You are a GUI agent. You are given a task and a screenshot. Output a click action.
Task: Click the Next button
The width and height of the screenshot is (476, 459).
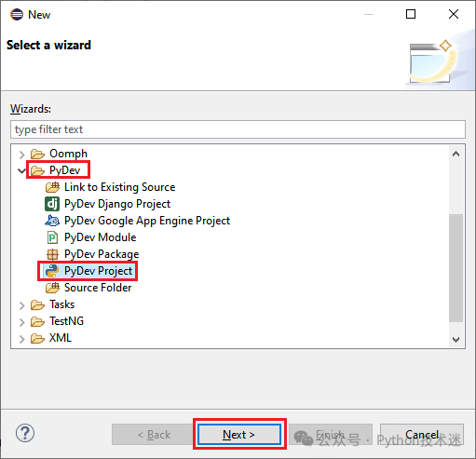239,435
